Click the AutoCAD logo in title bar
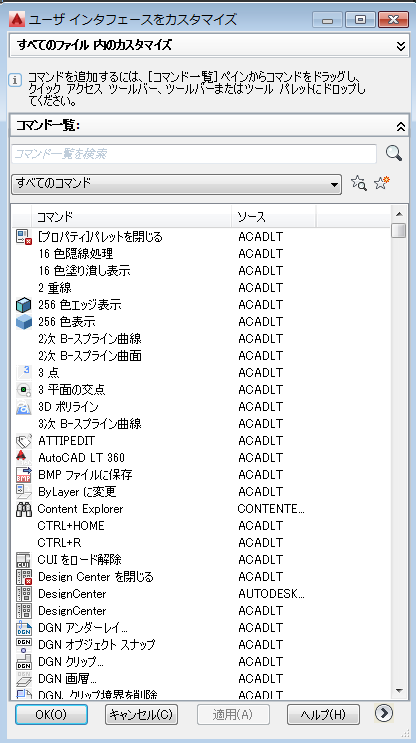This screenshot has width=416, height=743. click(17, 19)
